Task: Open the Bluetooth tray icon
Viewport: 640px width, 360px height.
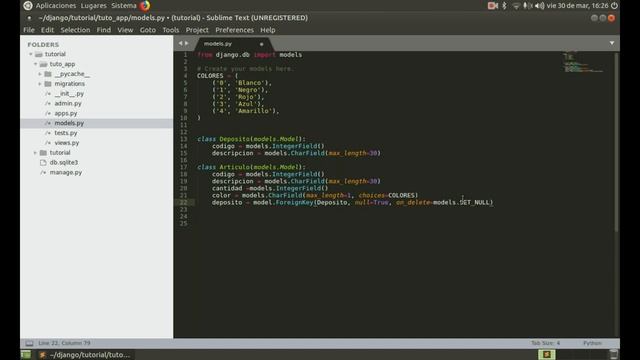Action: point(504,6)
